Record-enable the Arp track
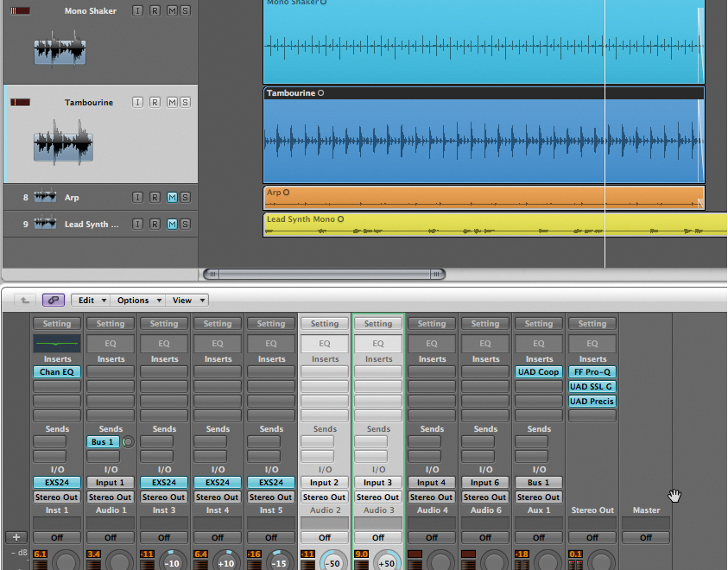 coord(155,197)
